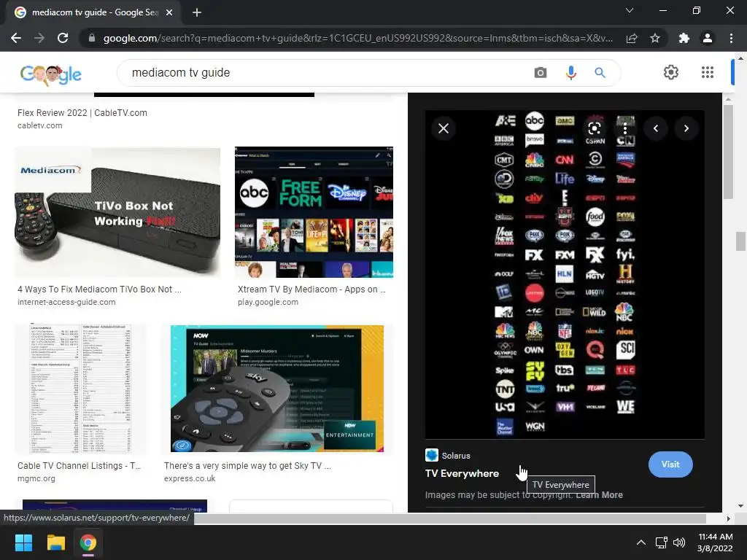Open the Windows Start menu
The image size is (747, 560).
(23, 542)
